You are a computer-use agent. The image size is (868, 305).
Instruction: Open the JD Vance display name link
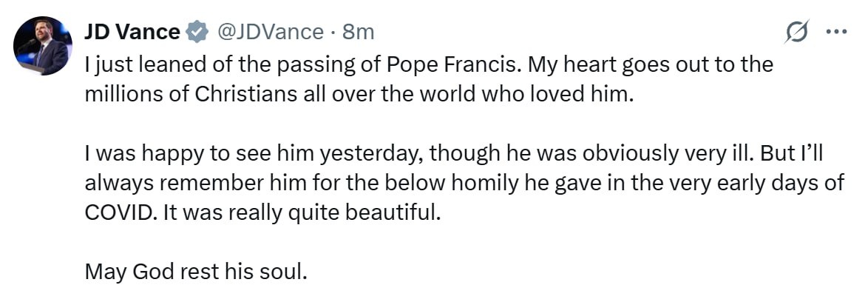point(132,32)
